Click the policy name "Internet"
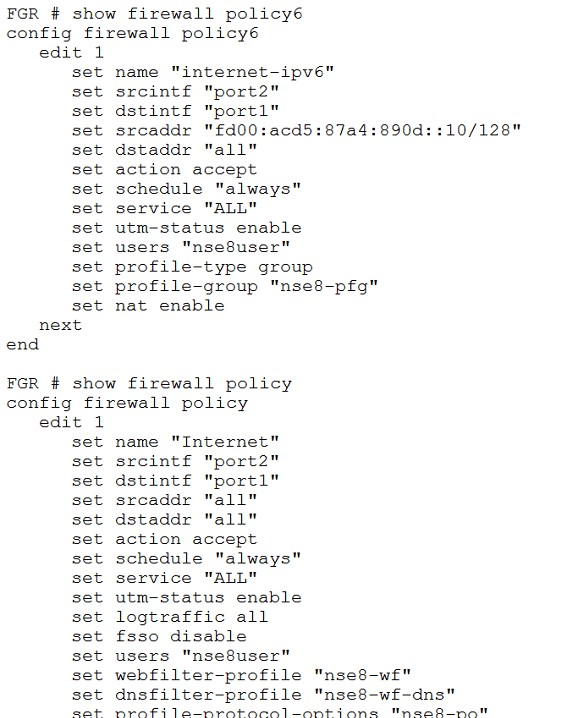 point(225,442)
